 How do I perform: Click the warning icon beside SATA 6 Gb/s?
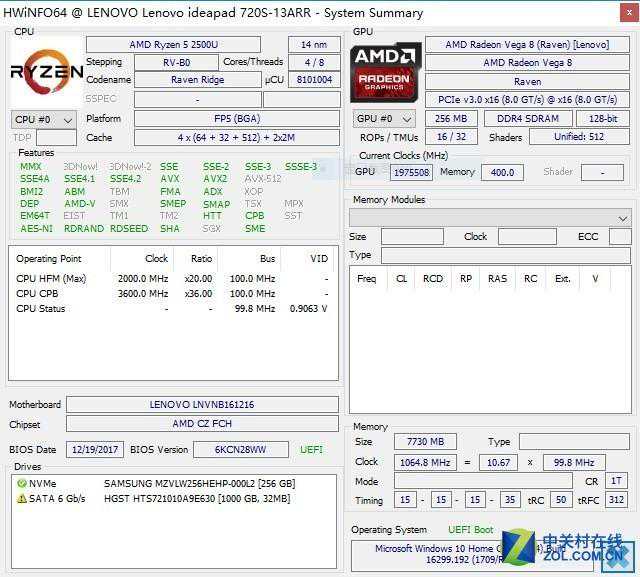tap(22, 498)
